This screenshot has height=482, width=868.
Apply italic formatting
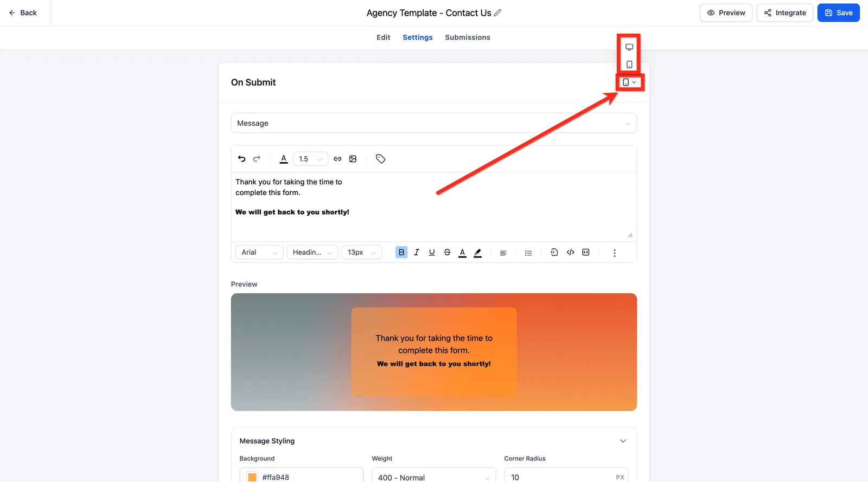[417, 252]
